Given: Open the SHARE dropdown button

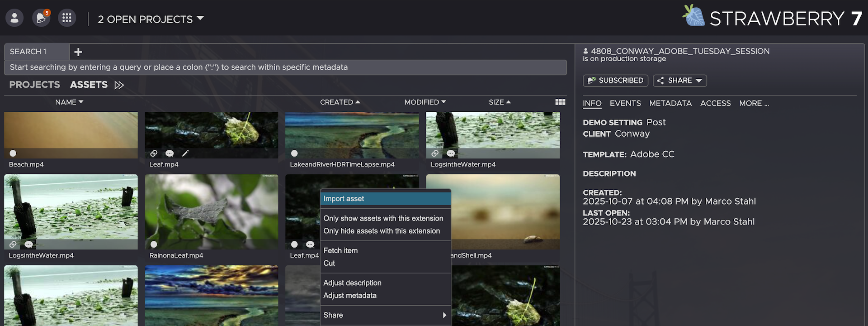Looking at the screenshot, I should point(679,81).
